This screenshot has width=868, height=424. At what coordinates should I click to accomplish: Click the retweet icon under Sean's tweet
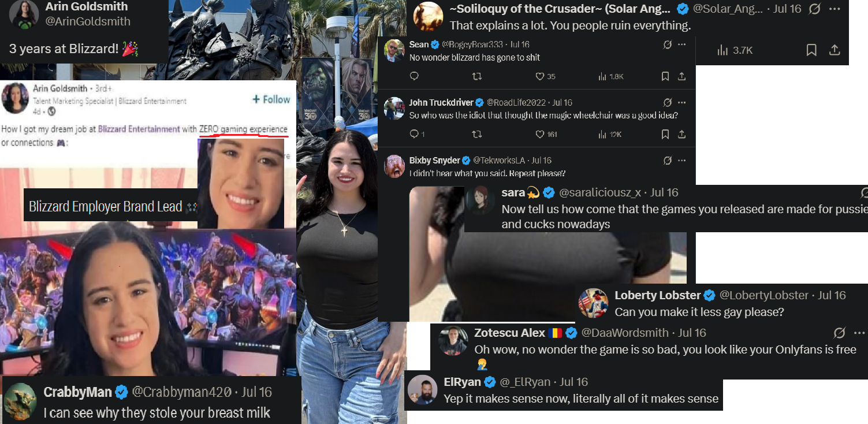pyautogui.click(x=477, y=76)
